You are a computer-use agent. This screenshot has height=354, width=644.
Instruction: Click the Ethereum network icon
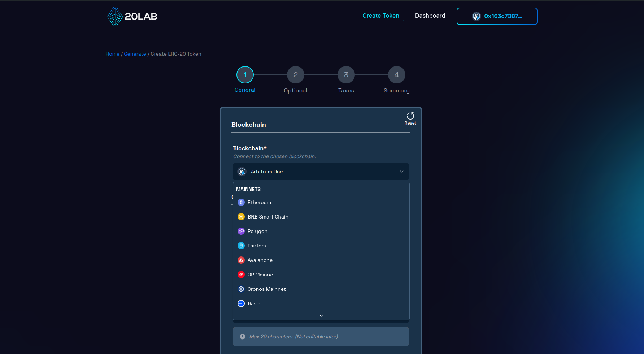241,202
